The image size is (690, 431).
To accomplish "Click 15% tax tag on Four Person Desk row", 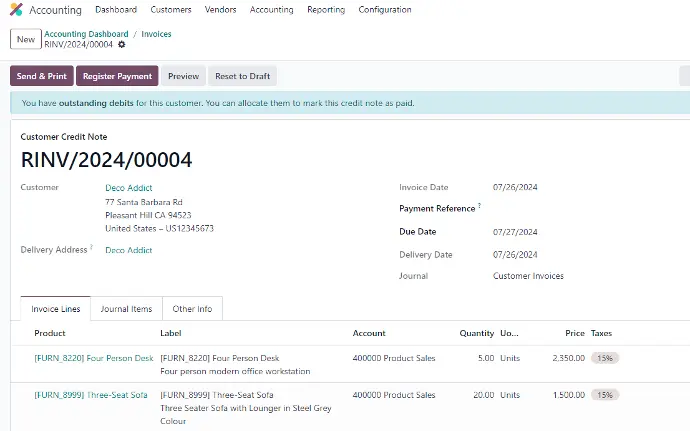I will (x=605, y=358).
